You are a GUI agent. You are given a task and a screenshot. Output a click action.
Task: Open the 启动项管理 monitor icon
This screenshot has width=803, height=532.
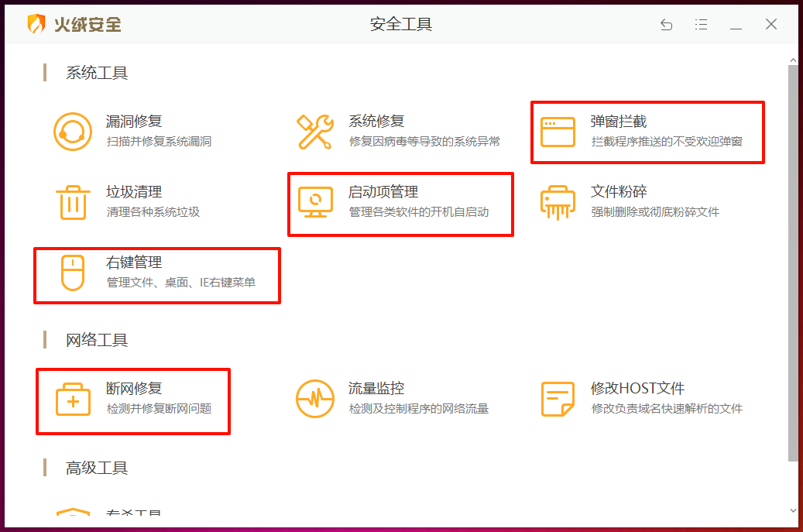(x=315, y=202)
